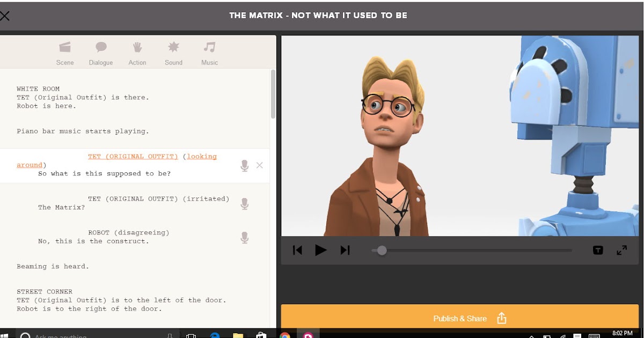
Task: Select the 'WHITE ROOM' scene heading
Action: tap(38, 89)
